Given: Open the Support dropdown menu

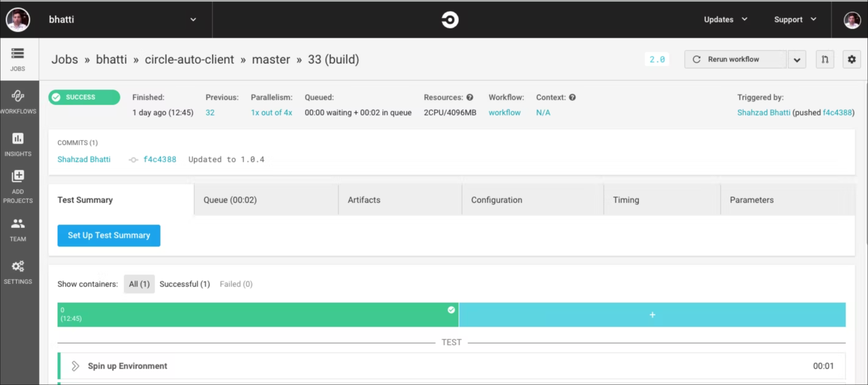Looking at the screenshot, I should pyautogui.click(x=796, y=20).
